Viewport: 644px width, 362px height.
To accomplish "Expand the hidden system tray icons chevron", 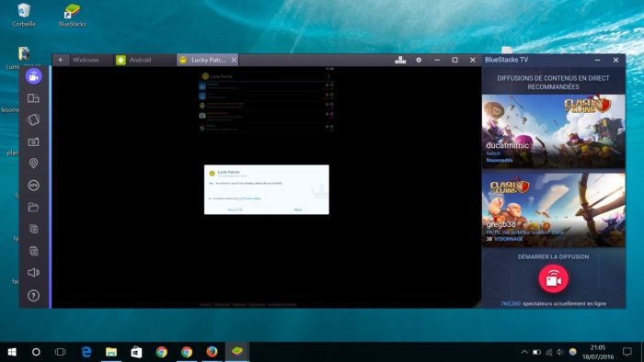I will [x=524, y=352].
